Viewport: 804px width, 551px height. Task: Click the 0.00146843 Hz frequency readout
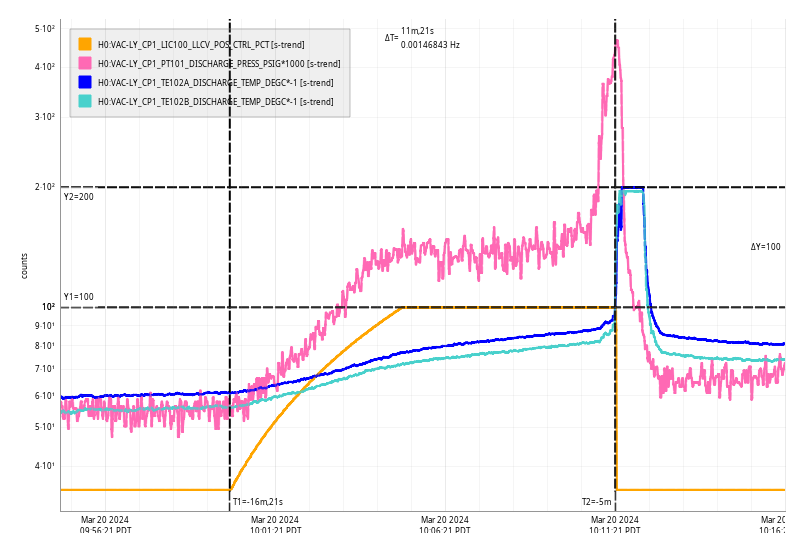click(x=430, y=45)
